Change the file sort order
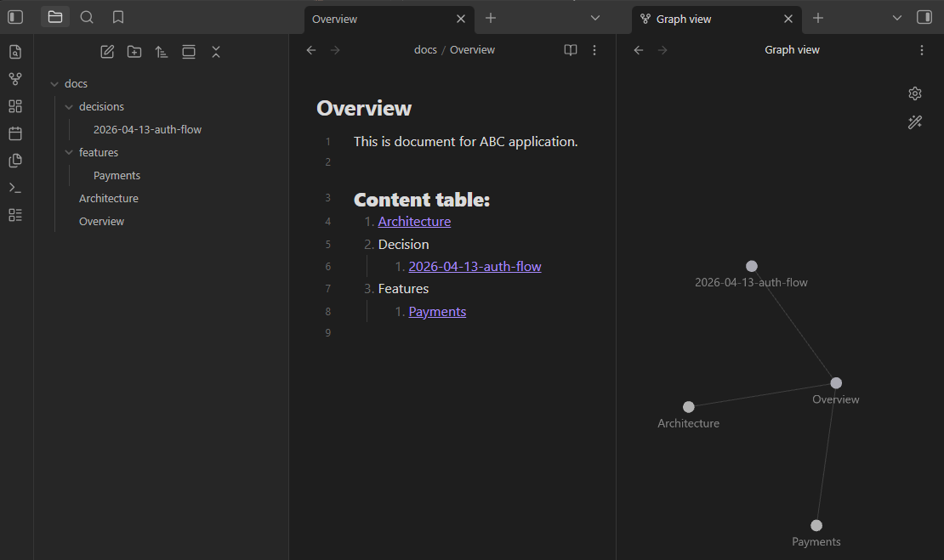This screenshot has width=944, height=560. pos(162,52)
